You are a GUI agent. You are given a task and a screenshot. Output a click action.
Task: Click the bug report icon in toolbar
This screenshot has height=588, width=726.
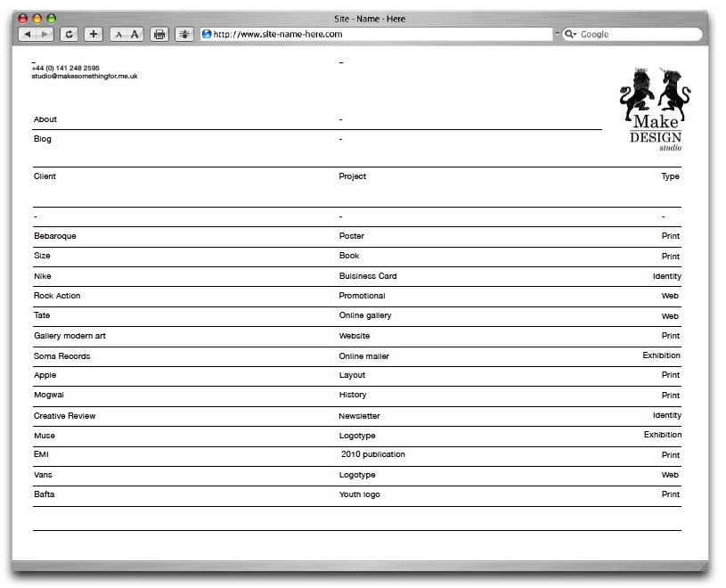184,34
